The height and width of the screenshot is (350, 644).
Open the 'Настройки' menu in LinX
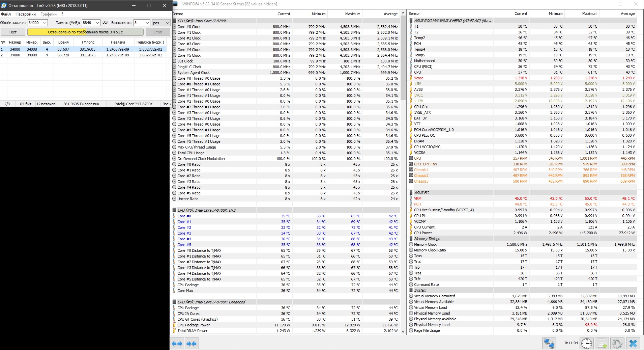pyautogui.click(x=26, y=14)
